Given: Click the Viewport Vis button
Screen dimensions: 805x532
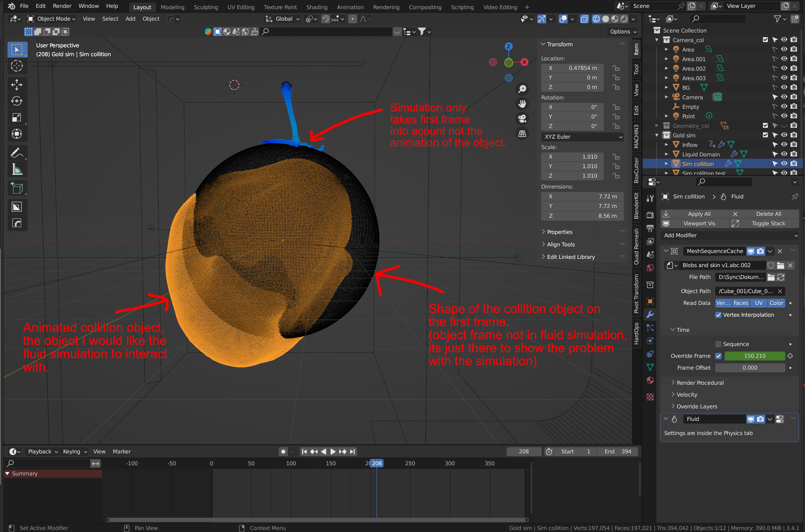Looking at the screenshot, I should coord(695,223).
